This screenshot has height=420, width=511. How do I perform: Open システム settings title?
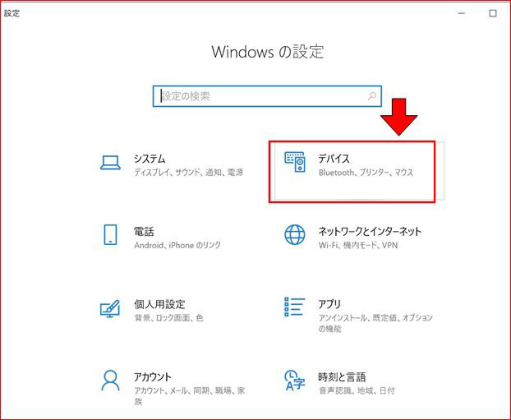pyautogui.click(x=150, y=159)
